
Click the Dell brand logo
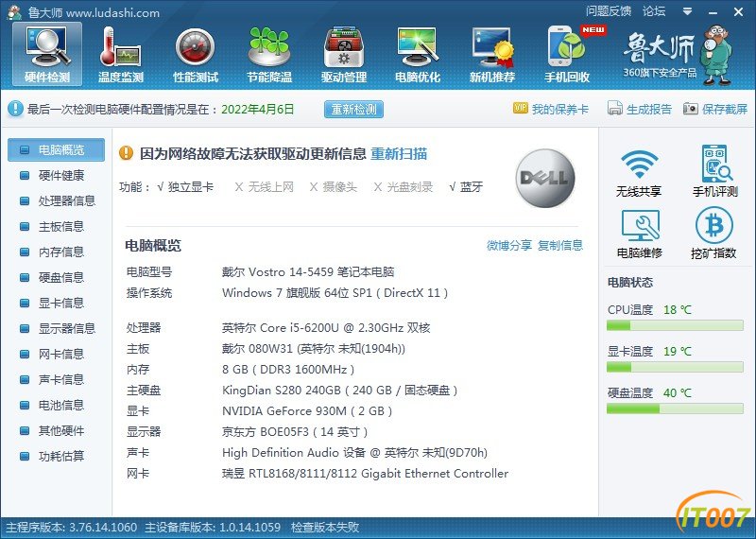click(x=545, y=178)
